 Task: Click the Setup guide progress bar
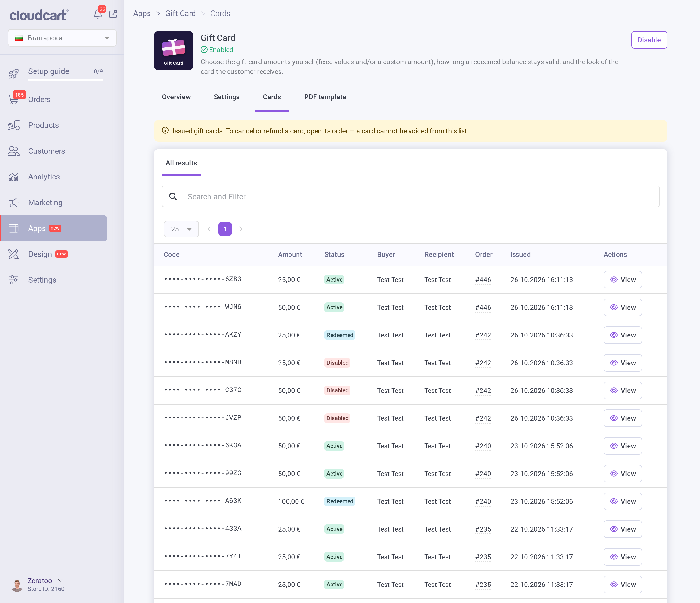tap(66, 80)
